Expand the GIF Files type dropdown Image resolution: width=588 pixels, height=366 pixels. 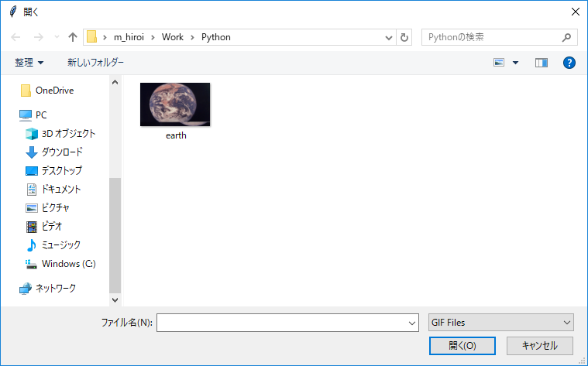tap(500, 323)
